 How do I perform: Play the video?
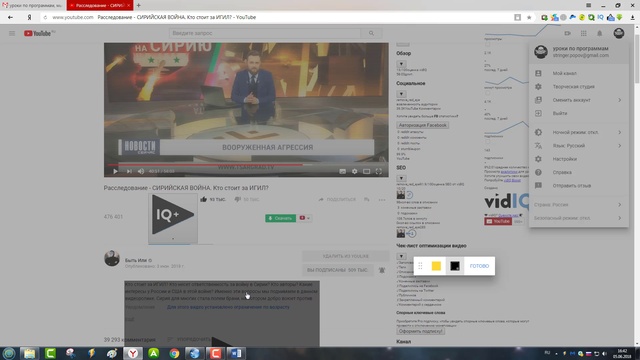[116, 171]
